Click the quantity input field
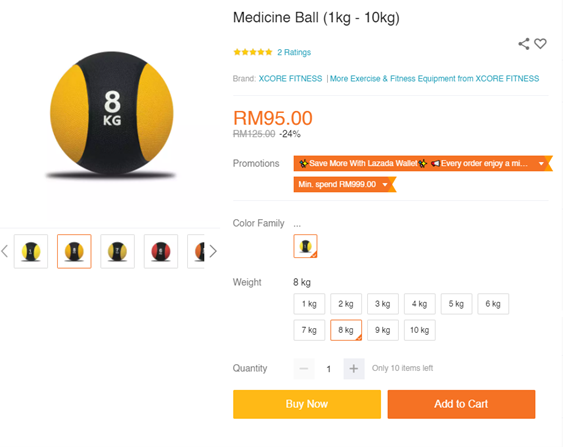 click(x=329, y=369)
